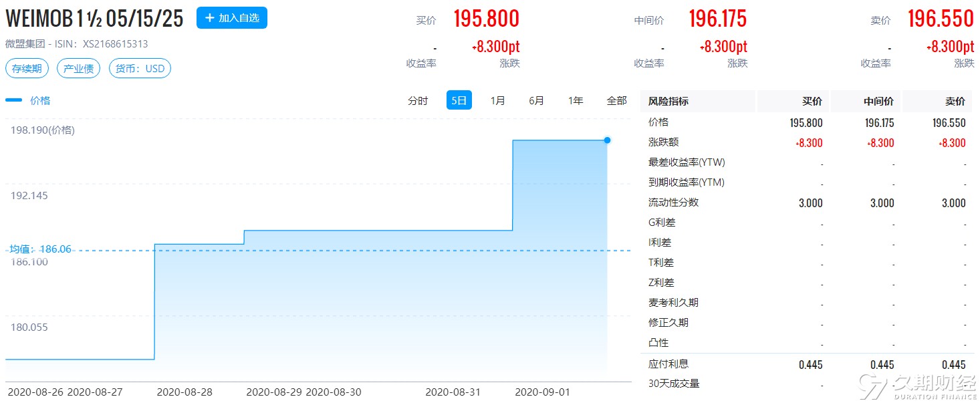Click the 货币：USD tag
Screen dimensions: 980x403
pyautogui.click(x=140, y=68)
